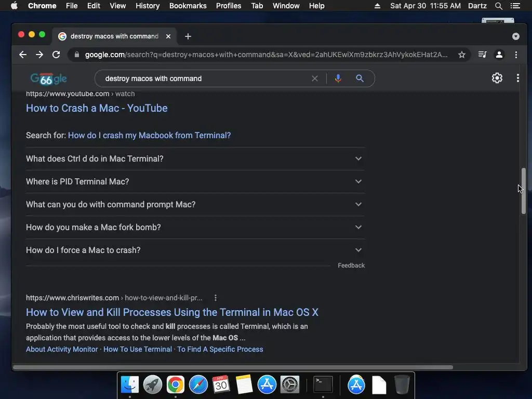Click the date and time in menu bar

(x=425, y=6)
